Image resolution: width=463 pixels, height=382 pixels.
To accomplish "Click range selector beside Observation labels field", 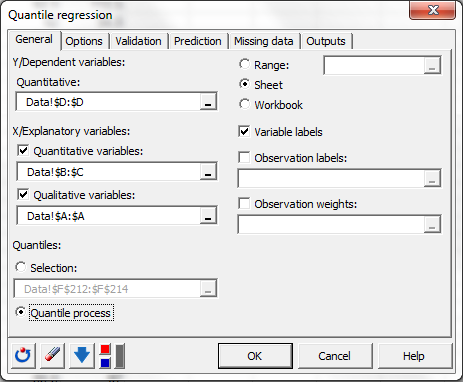I will 432,178.
